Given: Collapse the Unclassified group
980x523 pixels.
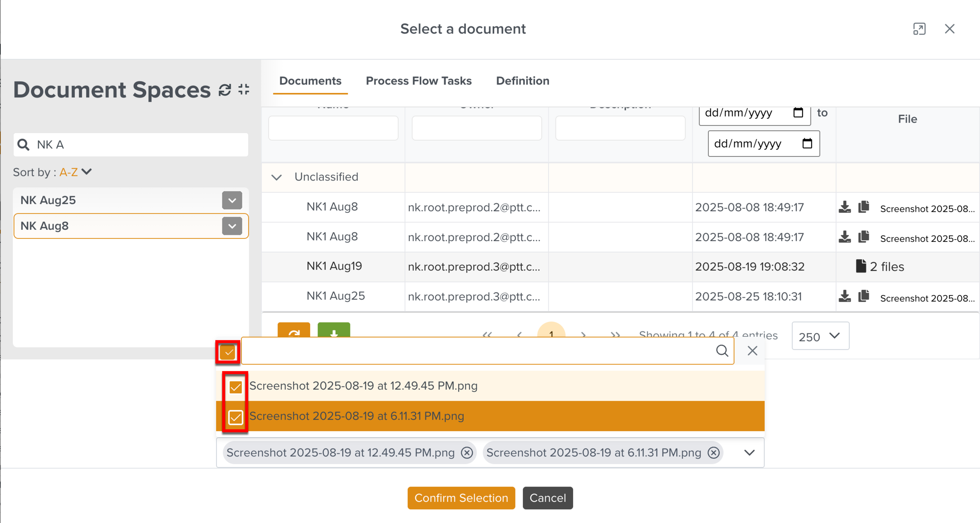Looking at the screenshot, I should coord(277,177).
